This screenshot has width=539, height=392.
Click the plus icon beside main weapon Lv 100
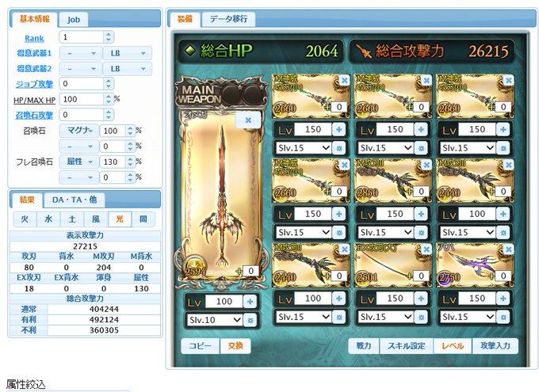pos(250,302)
